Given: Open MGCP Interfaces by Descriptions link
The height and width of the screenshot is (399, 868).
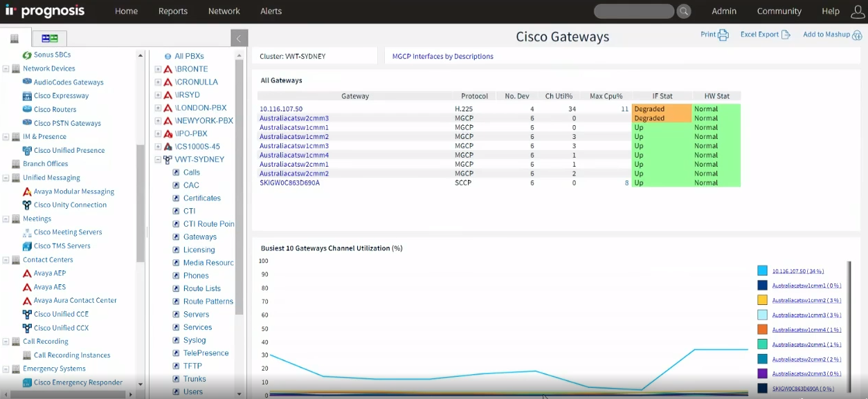Looking at the screenshot, I should point(442,57).
